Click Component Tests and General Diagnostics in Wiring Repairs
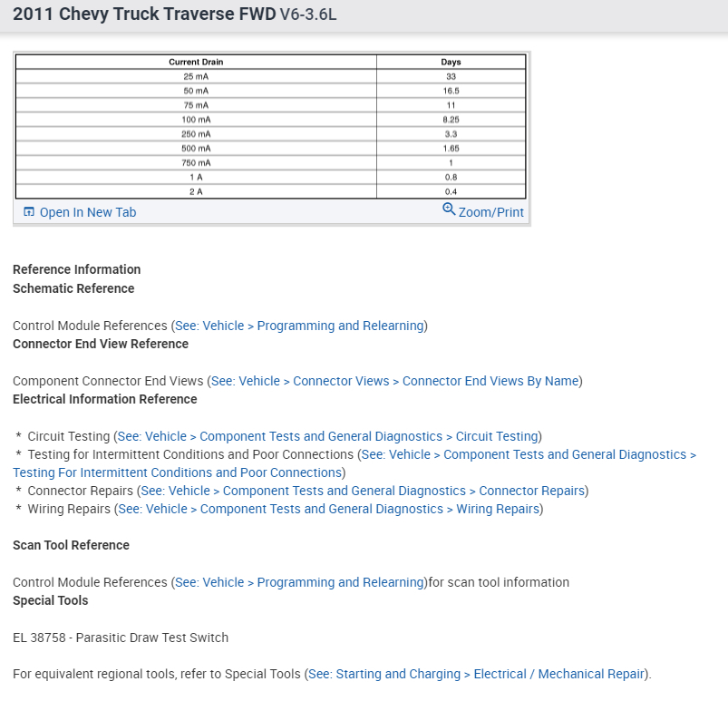The height and width of the screenshot is (701, 728). pyautogui.click(x=322, y=509)
